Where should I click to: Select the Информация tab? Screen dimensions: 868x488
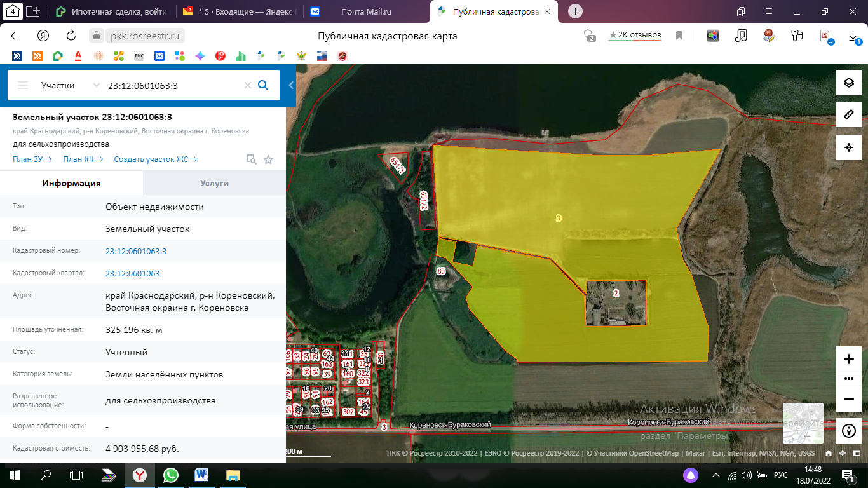tap(71, 183)
